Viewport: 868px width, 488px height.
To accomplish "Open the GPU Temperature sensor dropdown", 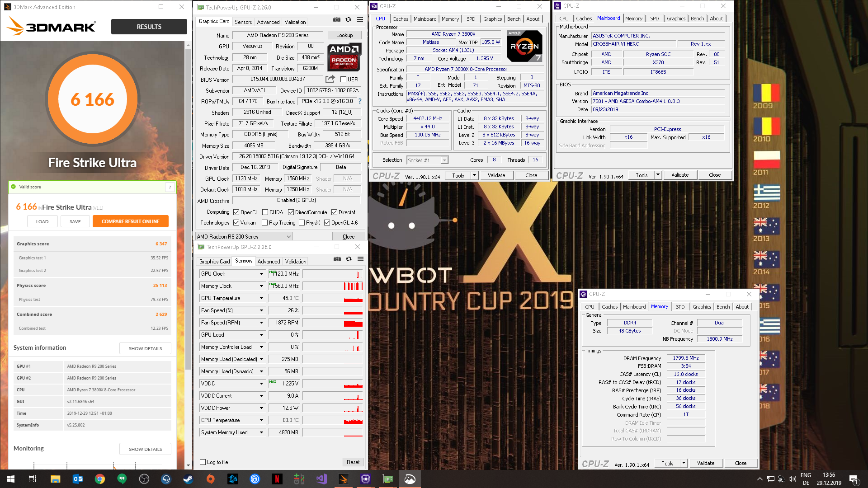I will coord(261,298).
